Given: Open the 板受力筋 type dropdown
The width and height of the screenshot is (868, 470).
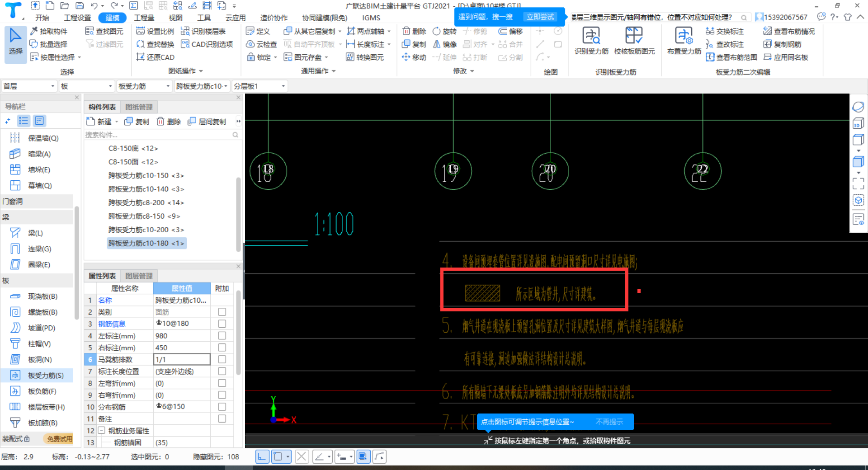Looking at the screenshot, I should point(144,86).
